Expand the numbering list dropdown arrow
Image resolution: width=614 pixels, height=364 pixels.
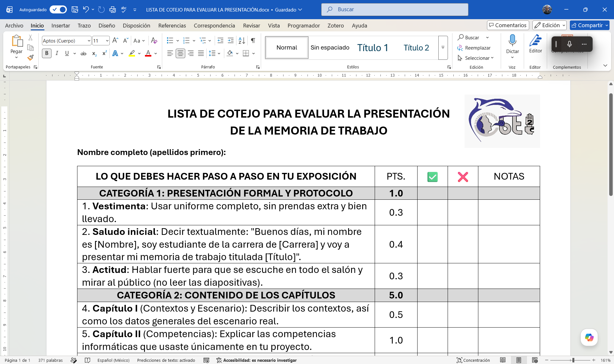pyautogui.click(x=194, y=41)
